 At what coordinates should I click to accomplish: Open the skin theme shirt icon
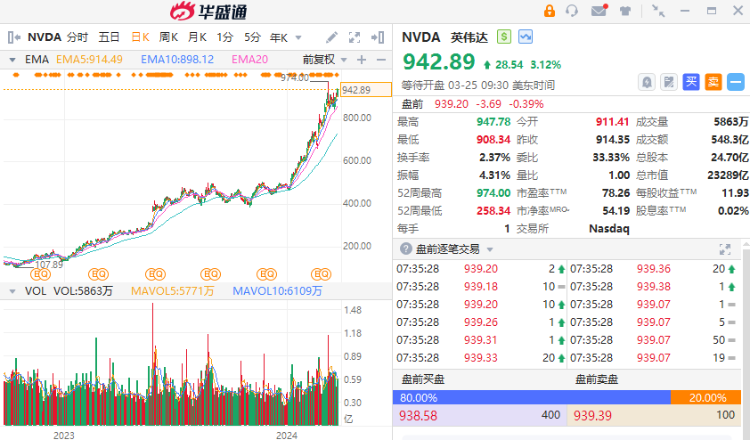pyautogui.click(x=625, y=11)
